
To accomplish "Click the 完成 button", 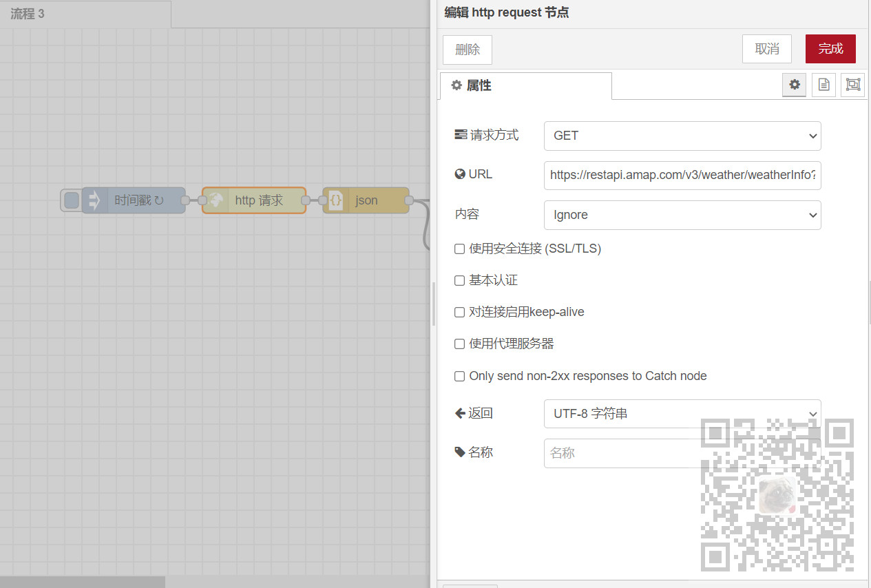I will point(830,49).
